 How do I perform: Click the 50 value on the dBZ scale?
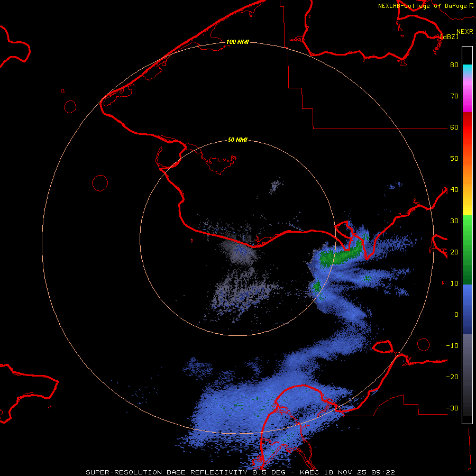(454, 159)
